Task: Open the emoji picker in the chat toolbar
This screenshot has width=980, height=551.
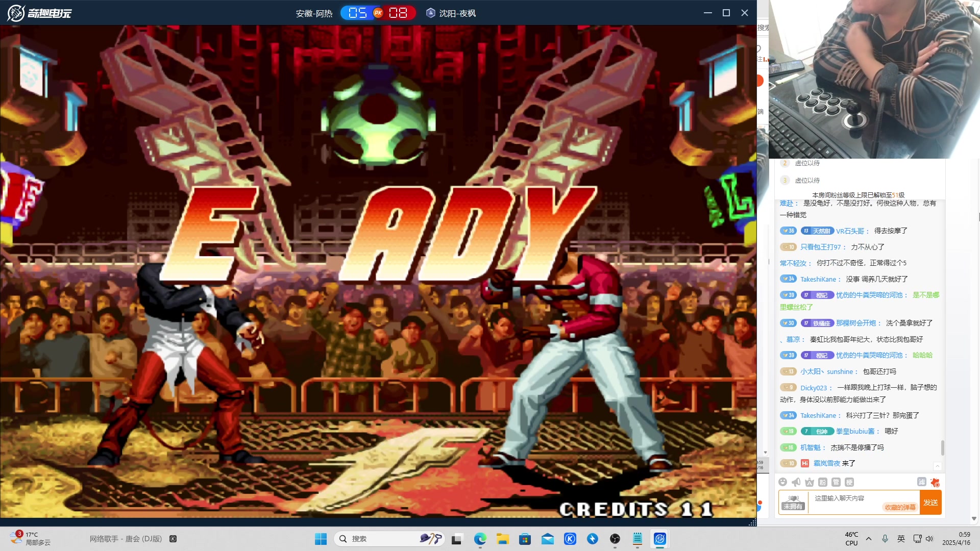Action: (783, 482)
